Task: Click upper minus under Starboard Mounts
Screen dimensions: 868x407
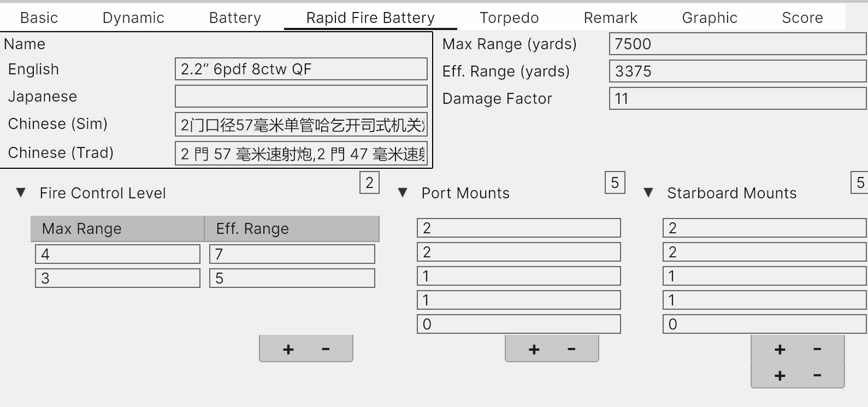Action: coord(817,350)
